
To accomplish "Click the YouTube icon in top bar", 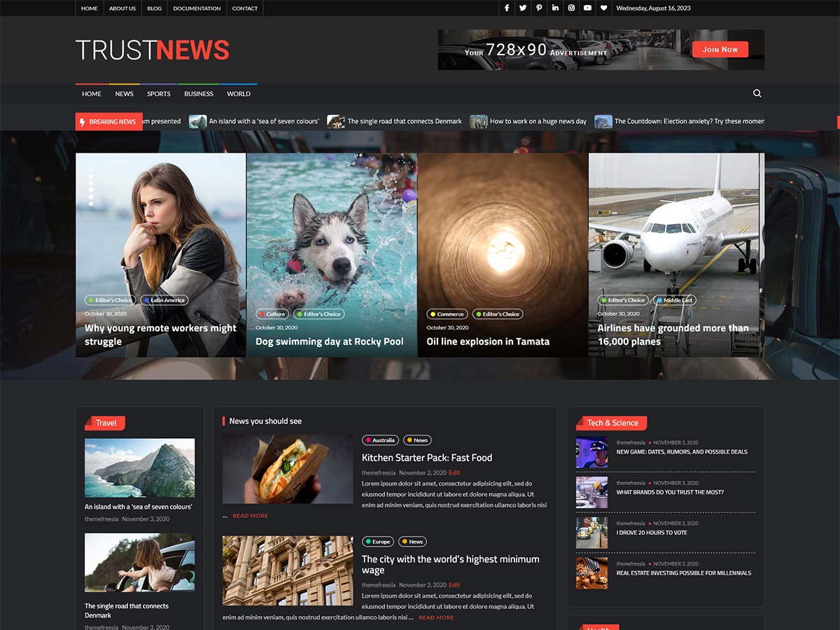I will coord(587,8).
